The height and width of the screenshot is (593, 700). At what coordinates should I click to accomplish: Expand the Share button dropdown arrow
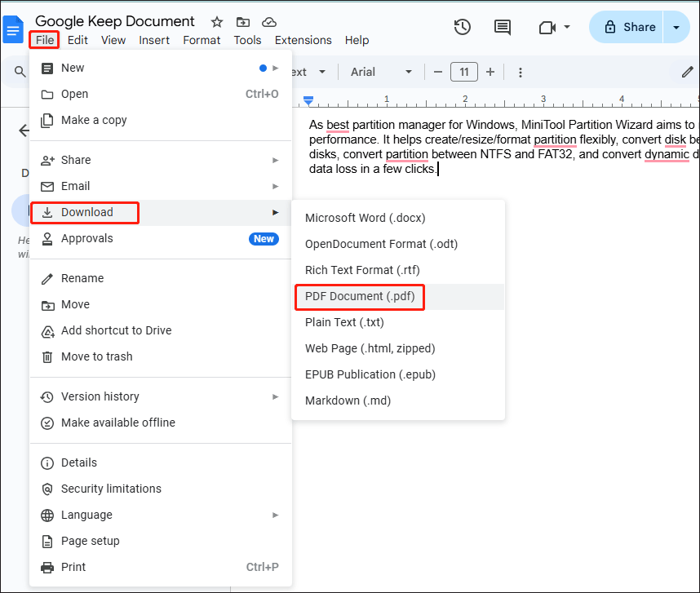coord(676,27)
